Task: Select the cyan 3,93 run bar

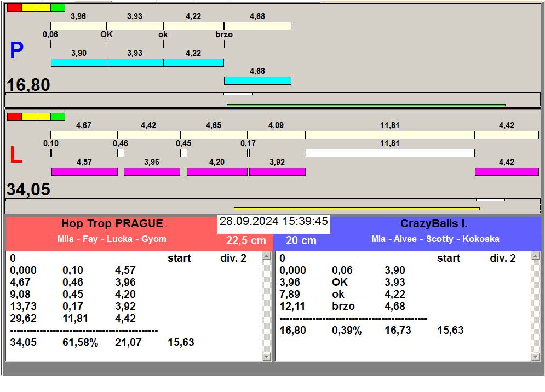Action: (135, 63)
